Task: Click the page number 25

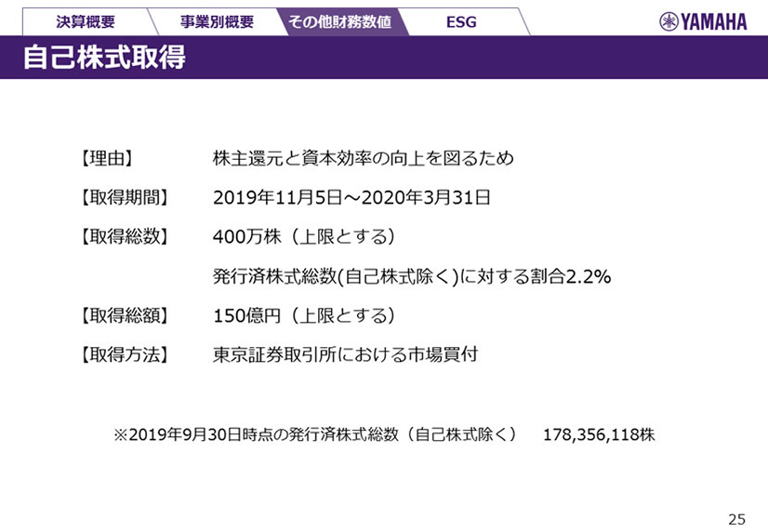Action: click(736, 518)
